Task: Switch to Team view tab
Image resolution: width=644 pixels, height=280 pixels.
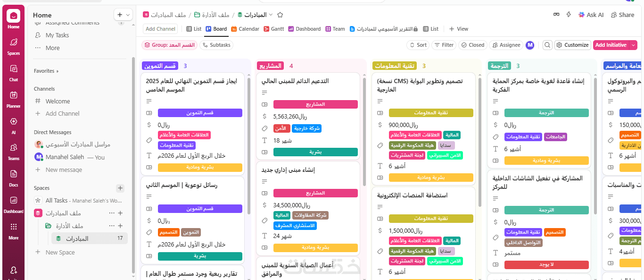Action: coord(335,29)
